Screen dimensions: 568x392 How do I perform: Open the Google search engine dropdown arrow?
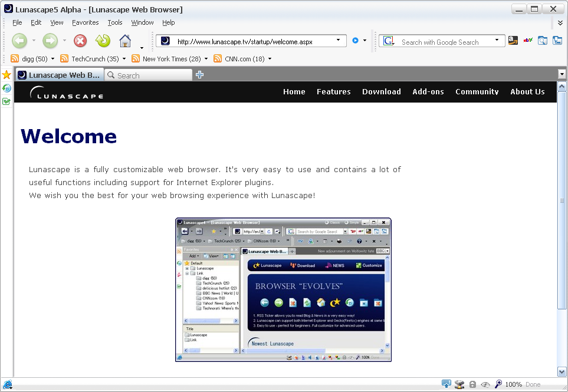[497, 41]
